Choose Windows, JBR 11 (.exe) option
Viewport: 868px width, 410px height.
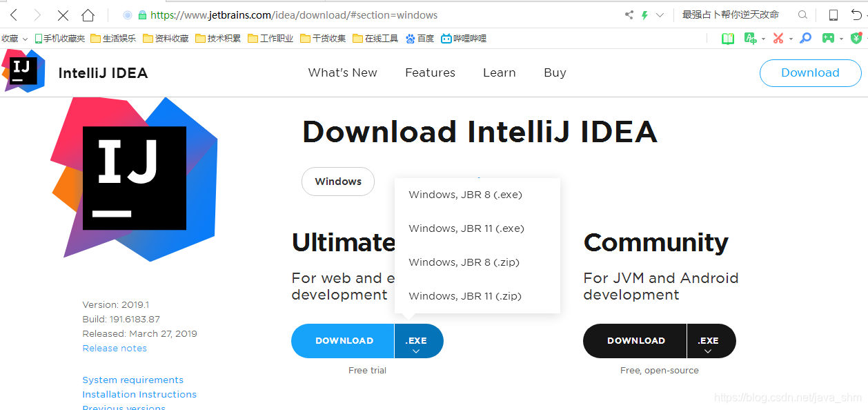(x=466, y=228)
